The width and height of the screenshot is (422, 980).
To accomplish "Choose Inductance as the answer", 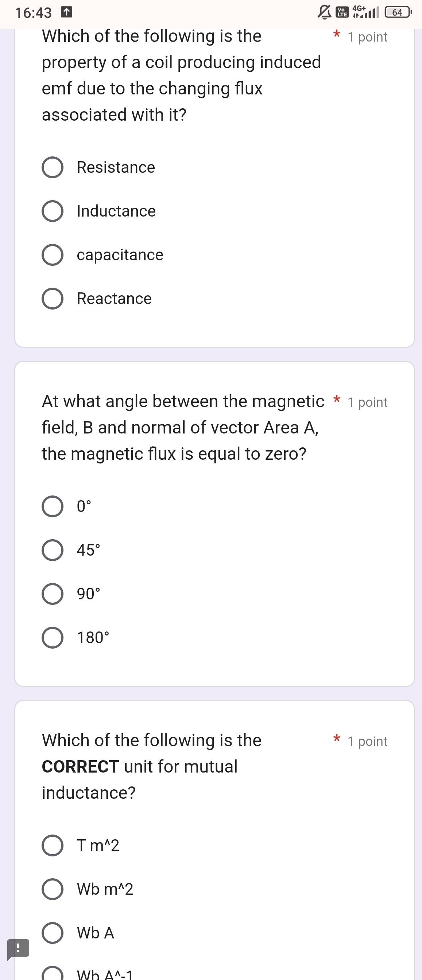I will 53,211.
